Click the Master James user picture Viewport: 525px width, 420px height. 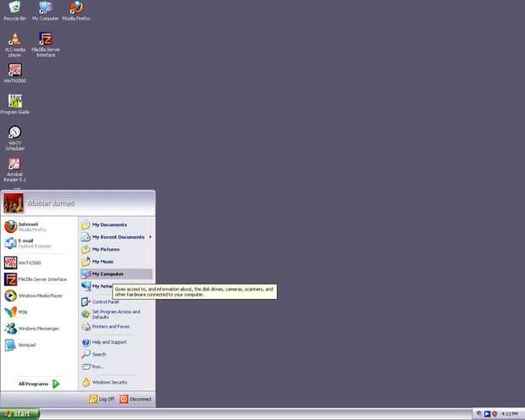coord(14,203)
